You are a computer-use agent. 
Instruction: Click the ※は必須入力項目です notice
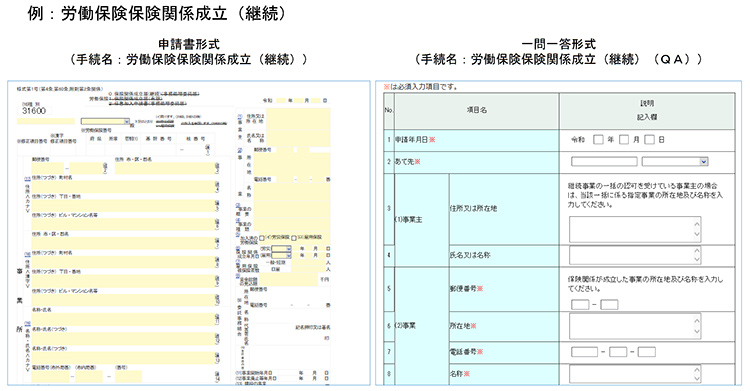coord(420,87)
